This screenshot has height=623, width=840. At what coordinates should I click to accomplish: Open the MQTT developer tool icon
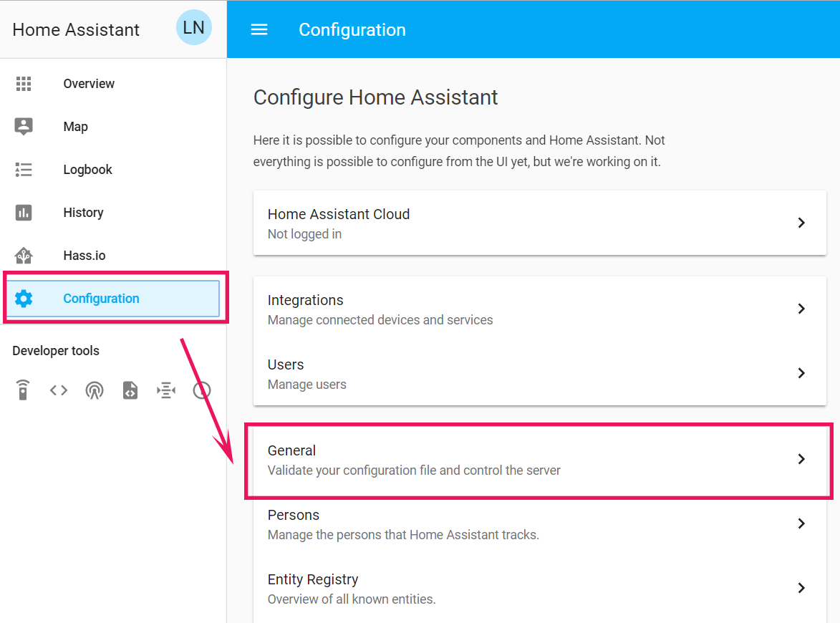coord(165,390)
